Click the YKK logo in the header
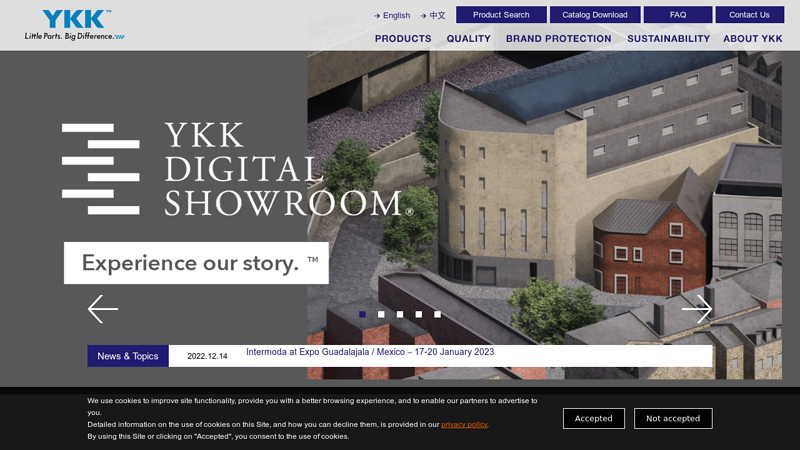The image size is (800, 450). pyautogui.click(x=74, y=24)
